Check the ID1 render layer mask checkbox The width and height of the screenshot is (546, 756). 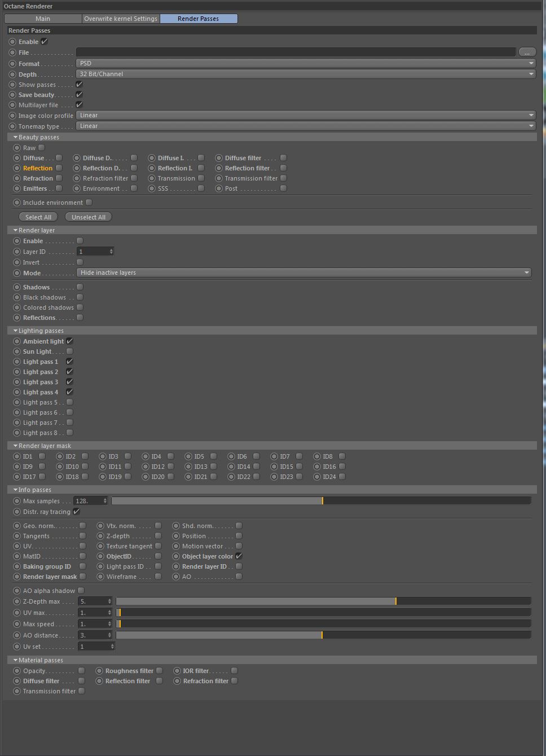42,456
